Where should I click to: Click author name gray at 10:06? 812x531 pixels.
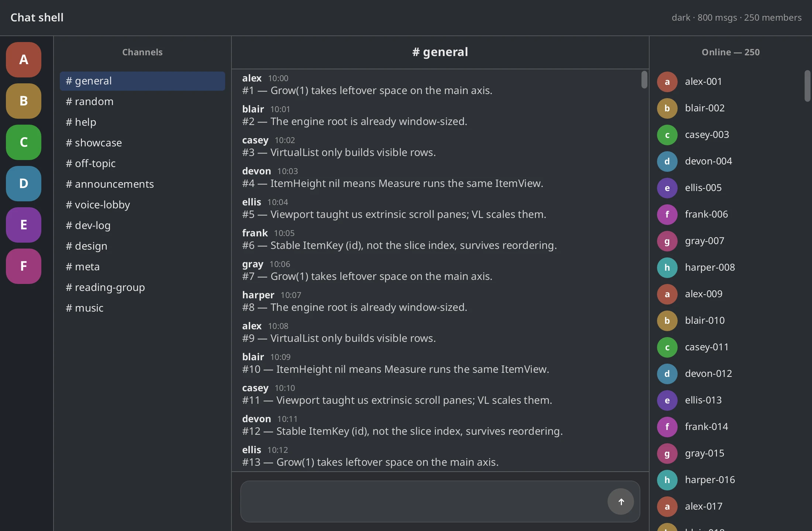[252, 264]
